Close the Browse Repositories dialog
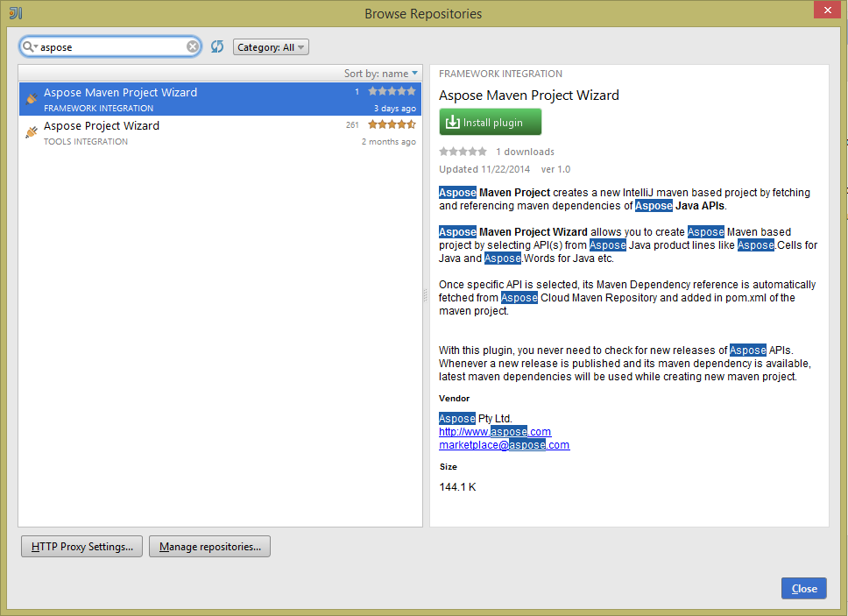The image size is (848, 616). point(803,588)
